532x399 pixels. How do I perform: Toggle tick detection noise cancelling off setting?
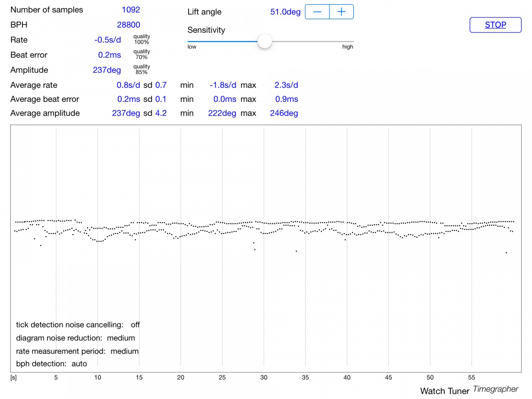135,325
